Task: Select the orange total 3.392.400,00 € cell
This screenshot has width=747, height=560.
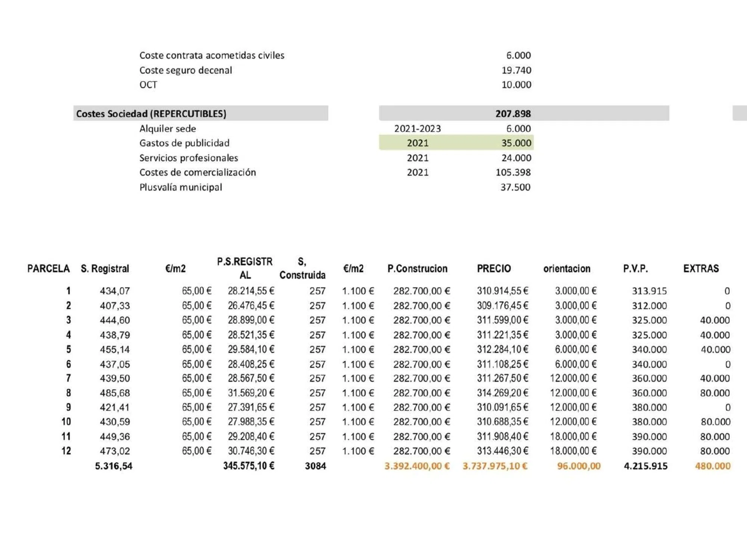Action: tap(417, 466)
